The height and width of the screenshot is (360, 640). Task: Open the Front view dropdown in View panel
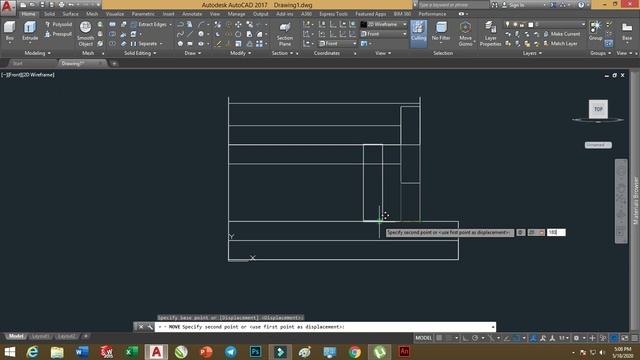coord(384,34)
